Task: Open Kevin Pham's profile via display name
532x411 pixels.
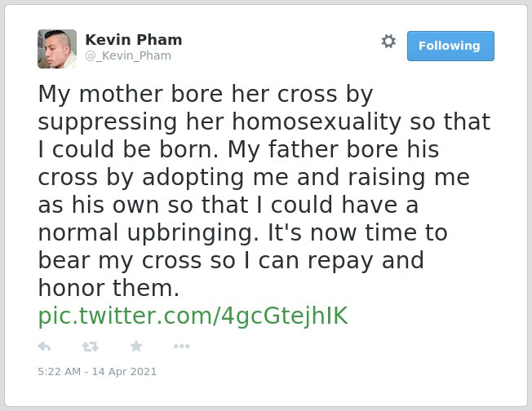Action: click(x=134, y=40)
